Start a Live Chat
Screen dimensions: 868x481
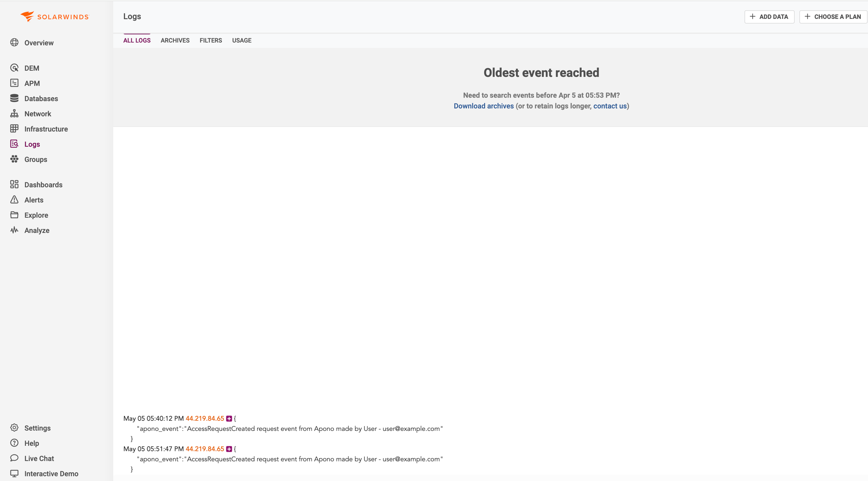point(39,458)
